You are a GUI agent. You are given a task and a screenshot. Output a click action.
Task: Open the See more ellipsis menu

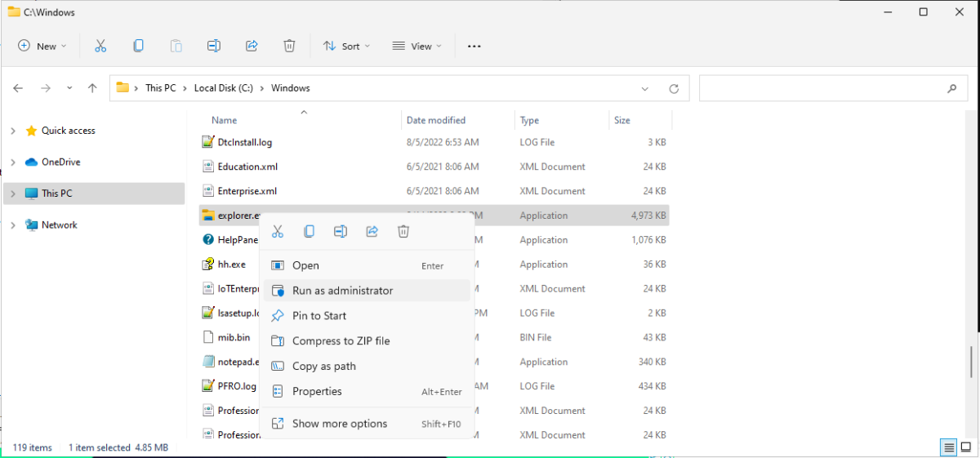click(x=474, y=47)
